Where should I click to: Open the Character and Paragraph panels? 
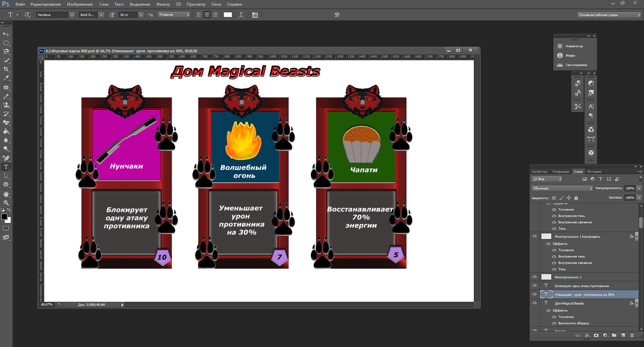(x=255, y=15)
